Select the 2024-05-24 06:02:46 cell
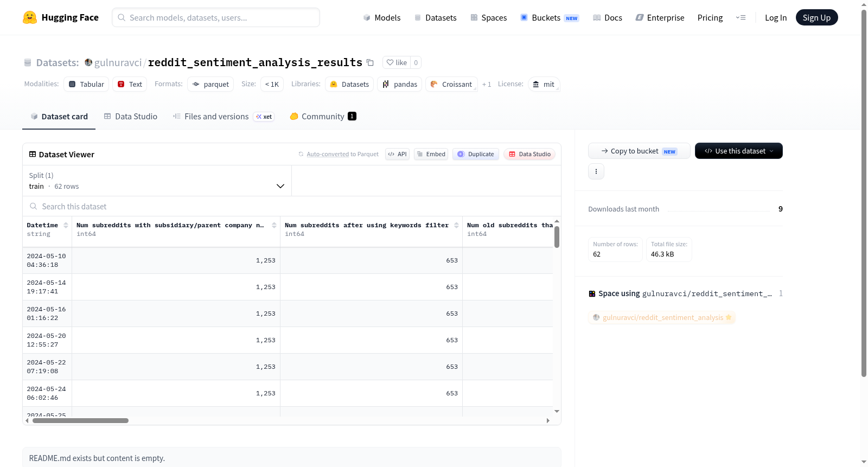Screen dimensions: 868x467 click(47, 393)
